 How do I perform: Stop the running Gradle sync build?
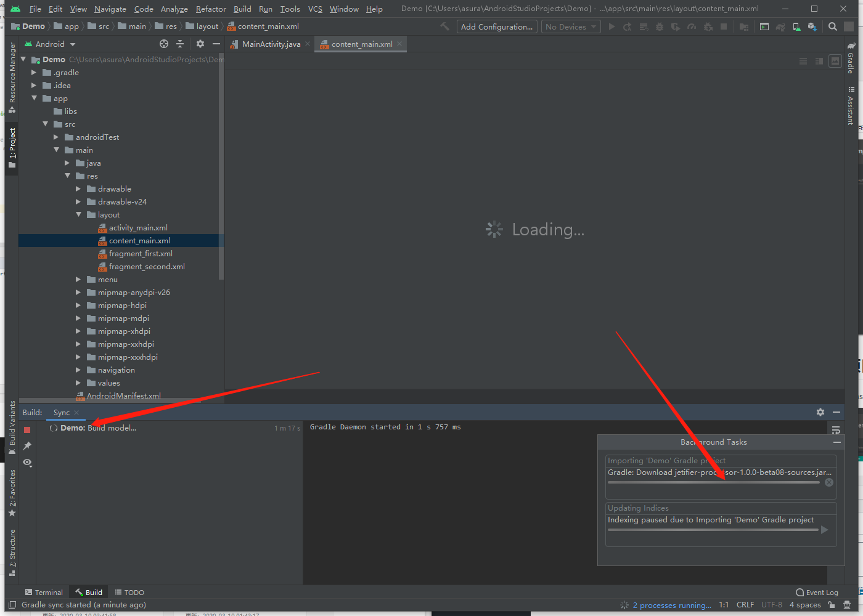pyautogui.click(x=27, y=430)
